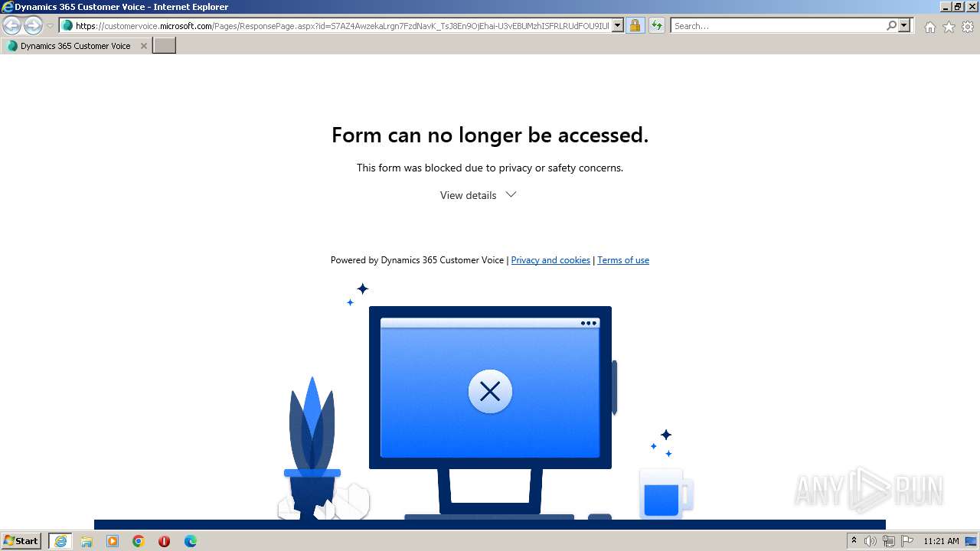Click the tray icon right of the clock

pyautogui.click(x=971, y=541)
